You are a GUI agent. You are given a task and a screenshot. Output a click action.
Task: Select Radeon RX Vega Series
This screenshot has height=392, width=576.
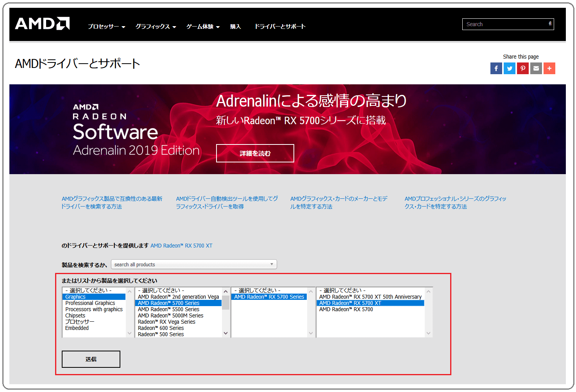click(179, 322)
